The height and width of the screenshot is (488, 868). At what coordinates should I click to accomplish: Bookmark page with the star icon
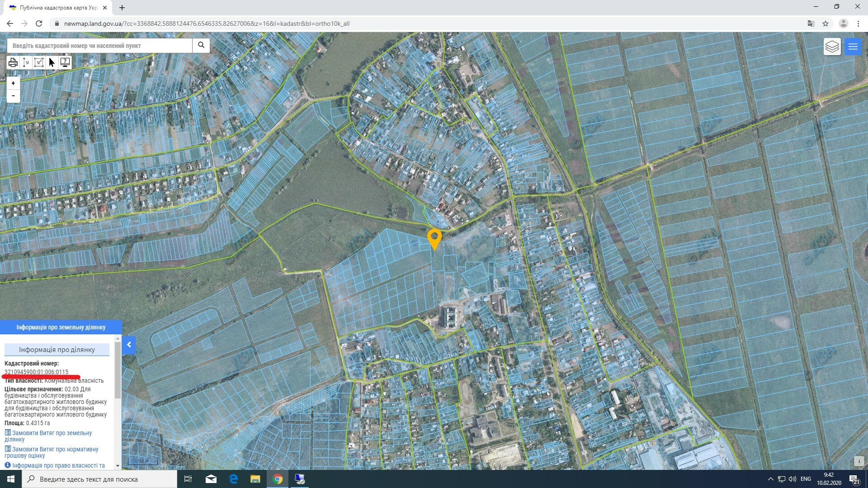(x=826, y=23)
